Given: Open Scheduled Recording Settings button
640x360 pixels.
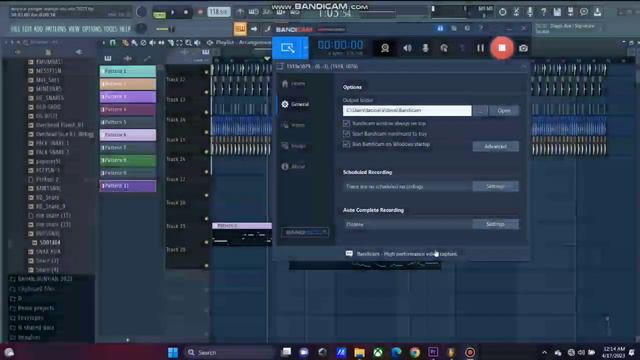Looking at the screenshot, I should pos(496,187).
